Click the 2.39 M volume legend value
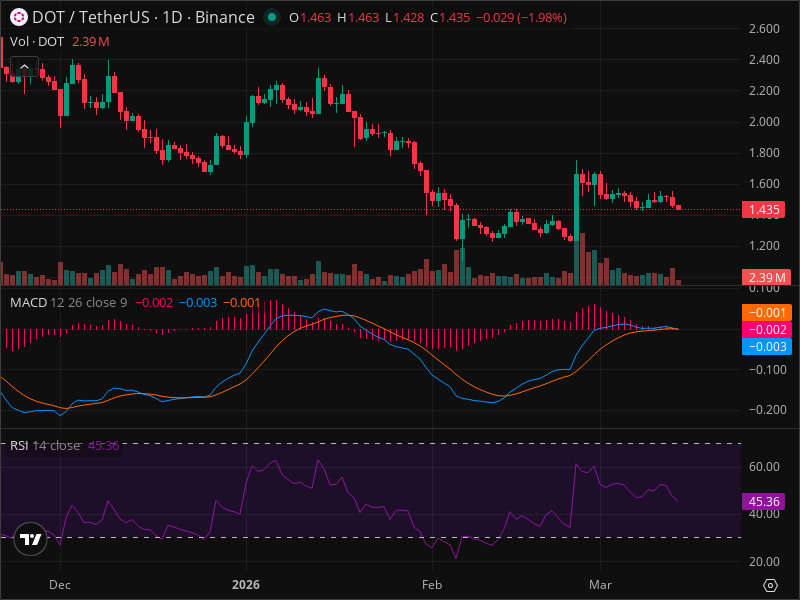The height and width of the screenshot is (600, 800). [91, 42]
